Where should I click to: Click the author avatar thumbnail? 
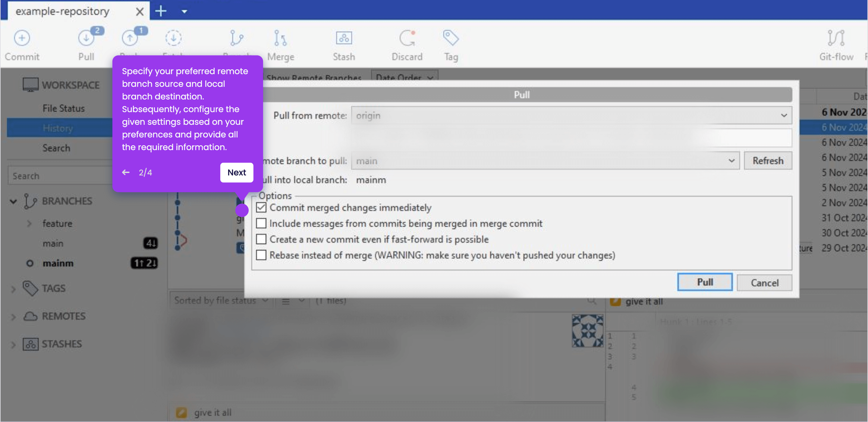pos(587,331)
